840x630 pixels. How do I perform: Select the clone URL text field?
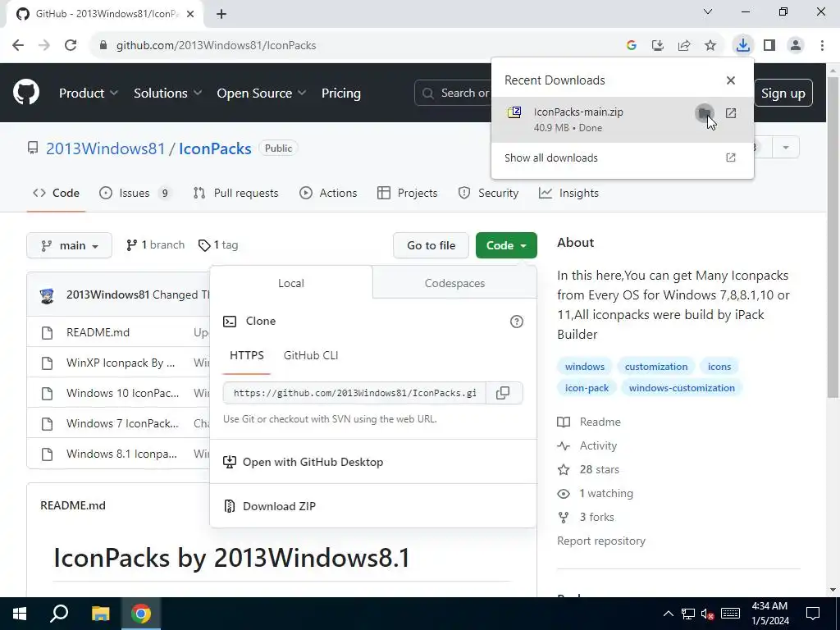pos(354,393)
